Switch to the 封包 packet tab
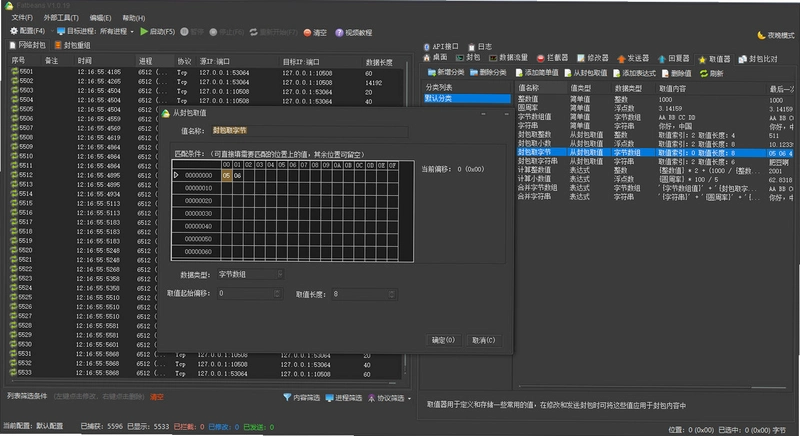The width and height of the screenshot is (800, 436). pos(468,58)
